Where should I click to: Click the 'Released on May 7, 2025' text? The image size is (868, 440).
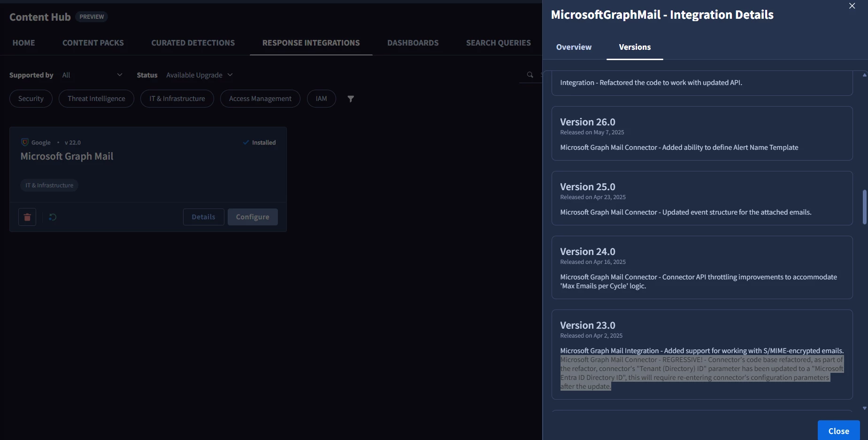click(x=592, y=132)
